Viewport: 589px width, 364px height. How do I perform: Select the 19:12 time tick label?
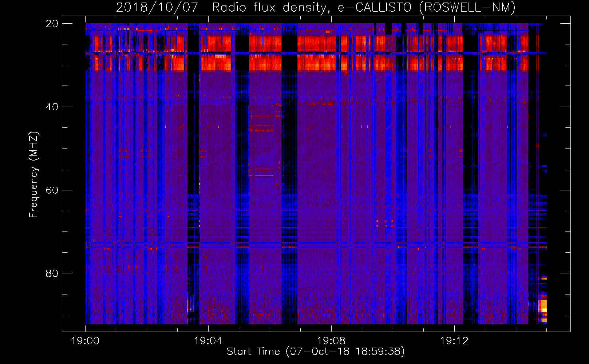coord(454,341)
